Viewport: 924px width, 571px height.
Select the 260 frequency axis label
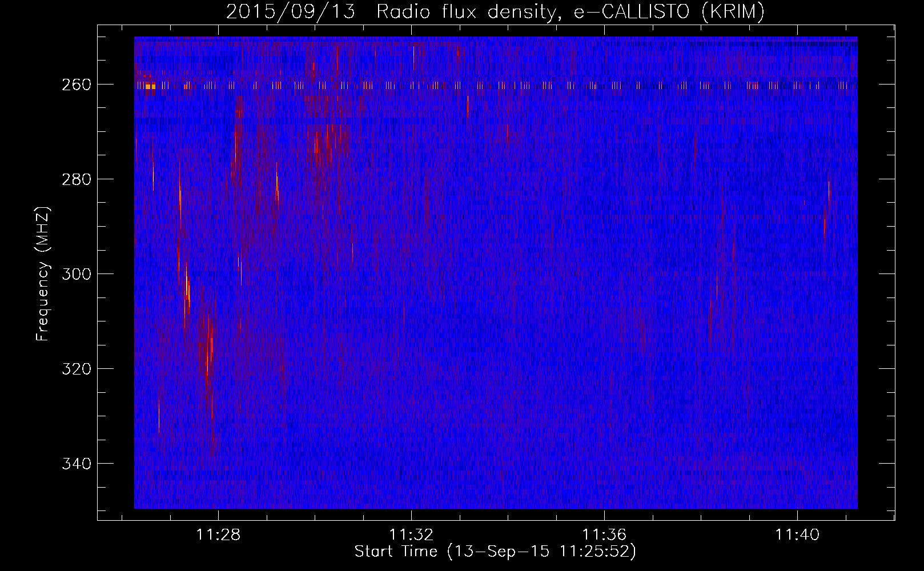77,85
